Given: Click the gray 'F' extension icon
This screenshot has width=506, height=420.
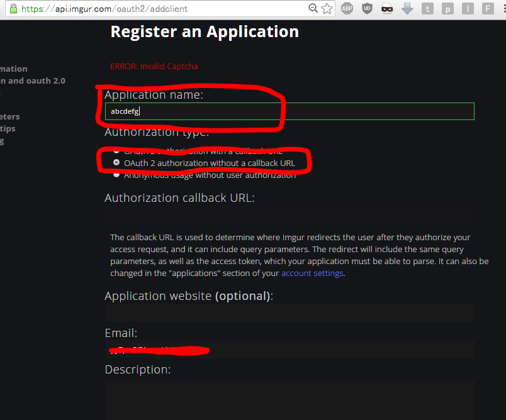Looking at the screenshot, I should click(488, 9).
